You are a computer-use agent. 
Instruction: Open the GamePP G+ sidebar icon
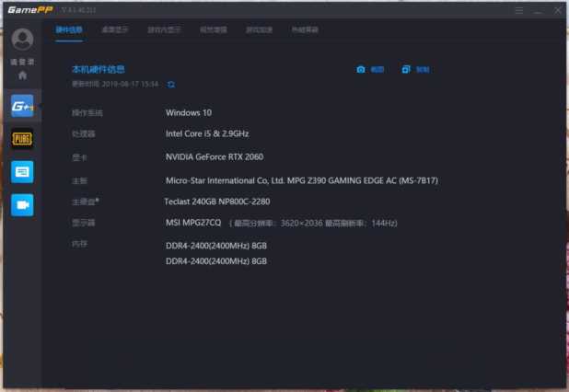click(22, 105)
